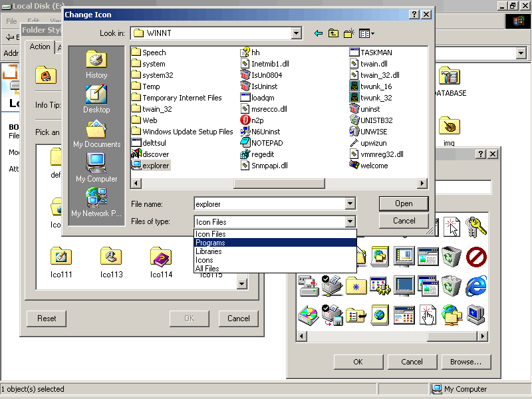Select My Computer in the places bar
Screen dimensions: 532x399
96,168
